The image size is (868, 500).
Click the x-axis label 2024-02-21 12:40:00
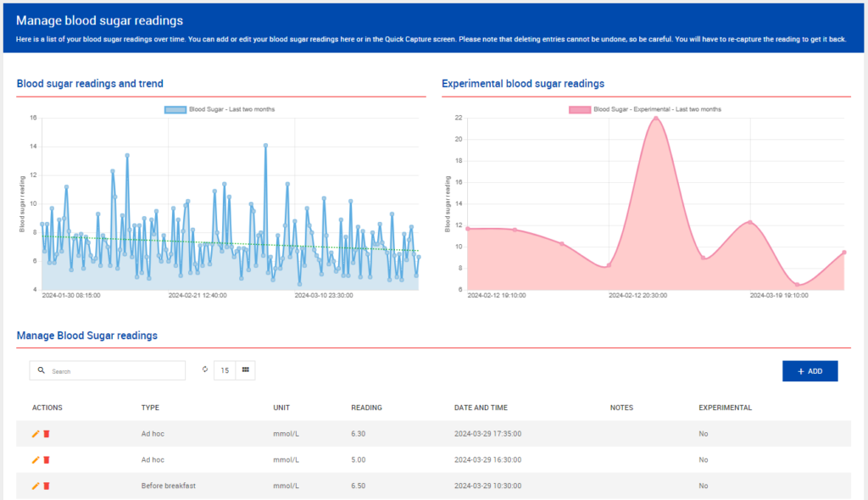point(198,296)
